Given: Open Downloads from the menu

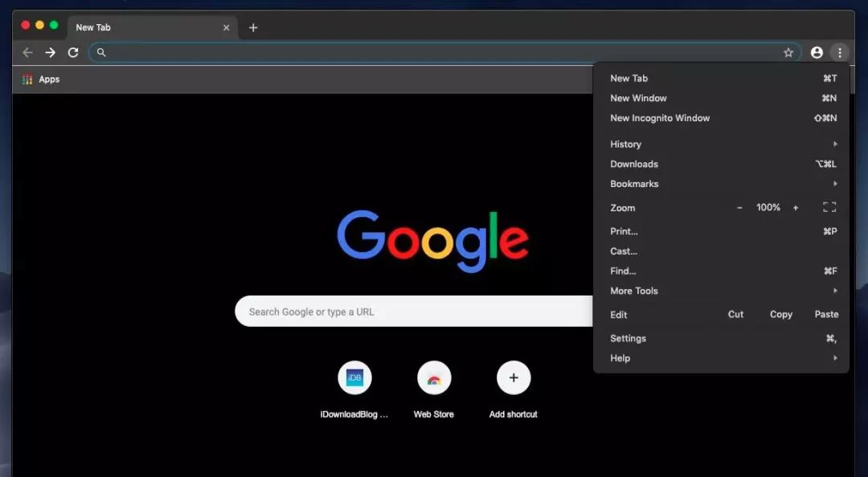Looking at the screenshot, I should pyautogui.click(x=721, y=164).
